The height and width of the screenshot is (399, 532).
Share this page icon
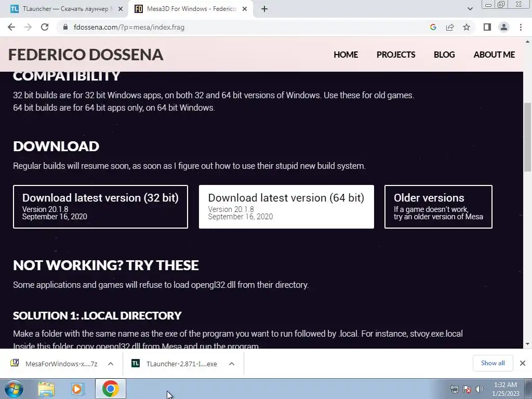[x=450, y=27]
